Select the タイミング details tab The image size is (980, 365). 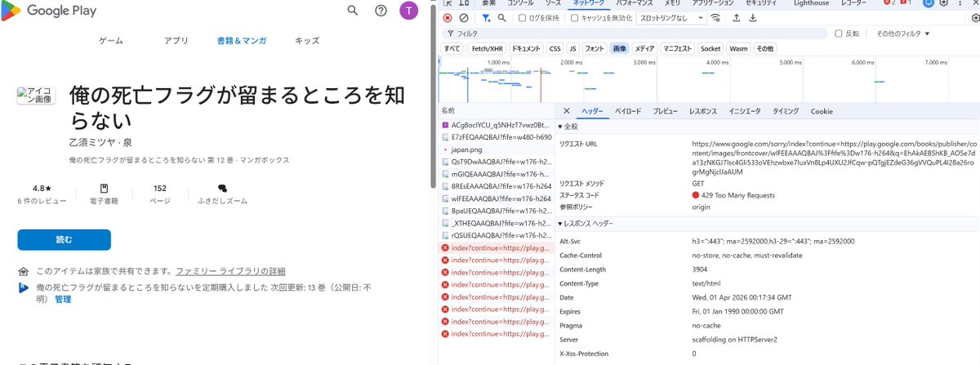pyautogui.click(x=786, y=111)
